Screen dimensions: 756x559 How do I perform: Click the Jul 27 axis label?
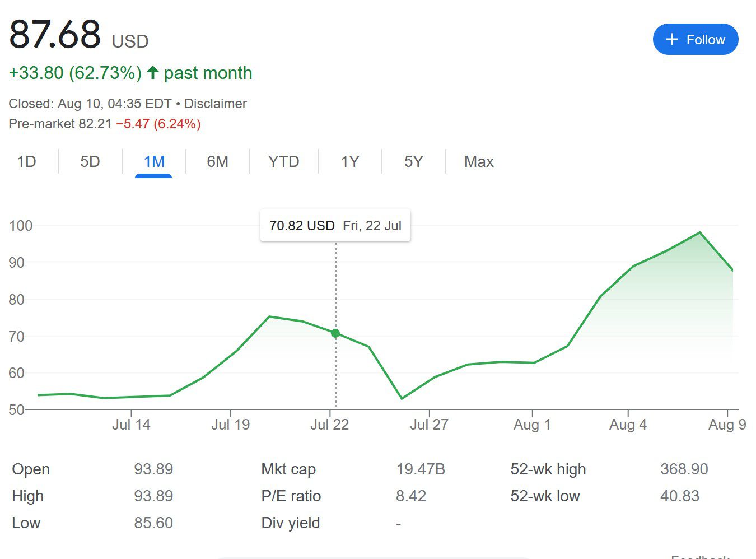pyautogui.click(x=429, y=425)
